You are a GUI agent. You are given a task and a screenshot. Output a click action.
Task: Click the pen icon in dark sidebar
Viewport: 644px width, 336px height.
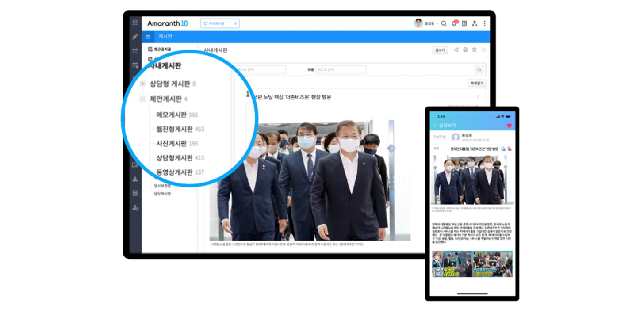tap(135, 37)
